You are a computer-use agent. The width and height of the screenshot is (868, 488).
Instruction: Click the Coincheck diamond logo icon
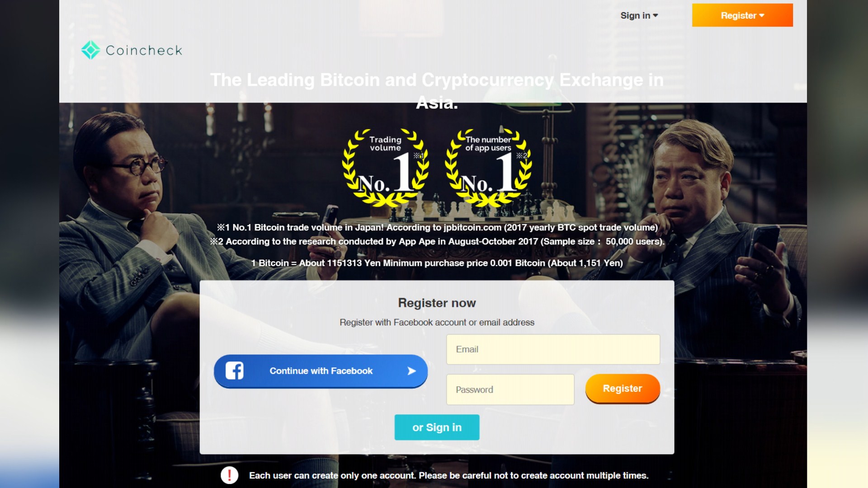tap(90, 50)
